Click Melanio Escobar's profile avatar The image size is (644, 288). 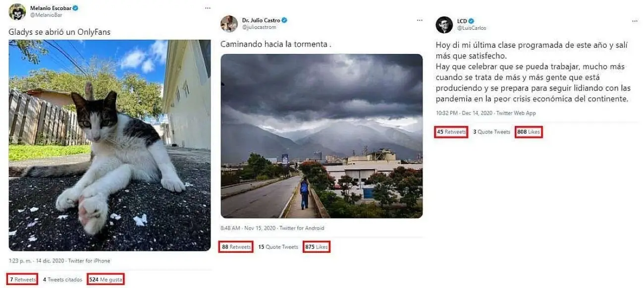[x=17, y=12]
